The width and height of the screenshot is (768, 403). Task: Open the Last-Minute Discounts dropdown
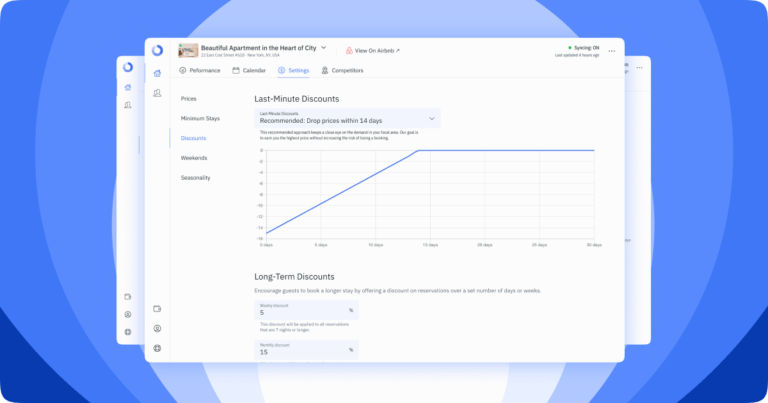click(x=347, y=118)
